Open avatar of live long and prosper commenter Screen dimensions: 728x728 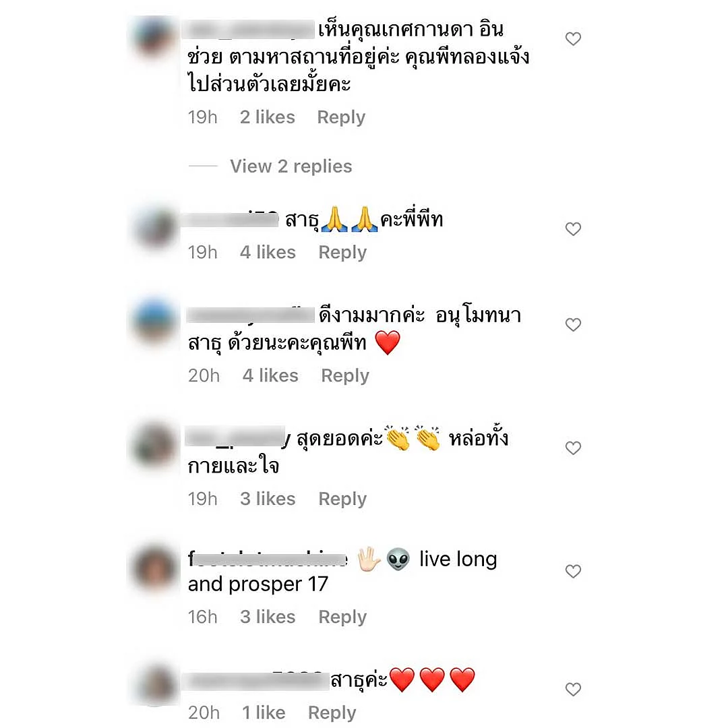point(154,569)
